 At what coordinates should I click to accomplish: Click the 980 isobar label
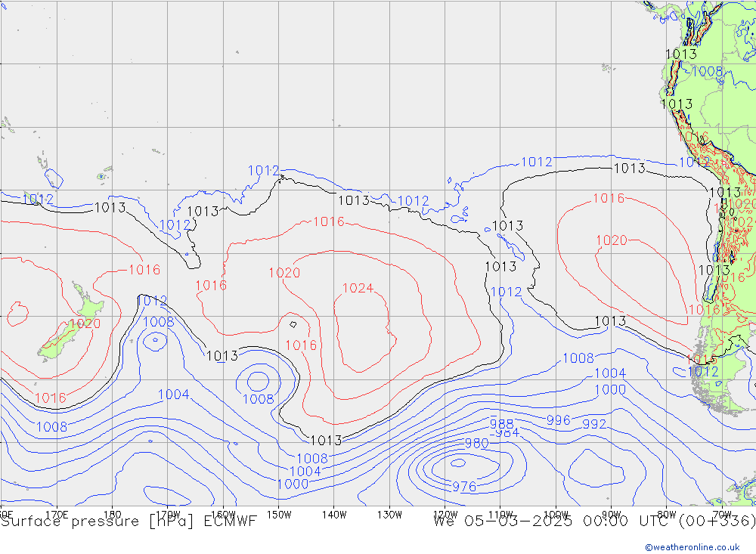pos(477,443)
